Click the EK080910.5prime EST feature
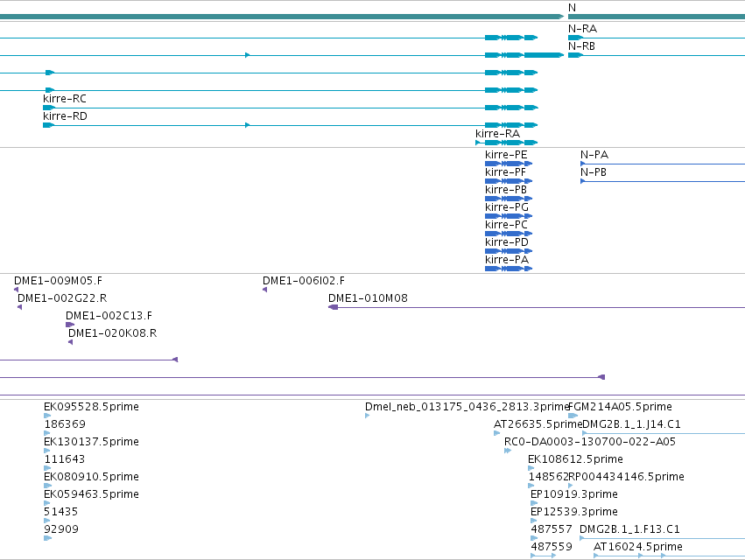745x560 pixels. tap(91, 477)
